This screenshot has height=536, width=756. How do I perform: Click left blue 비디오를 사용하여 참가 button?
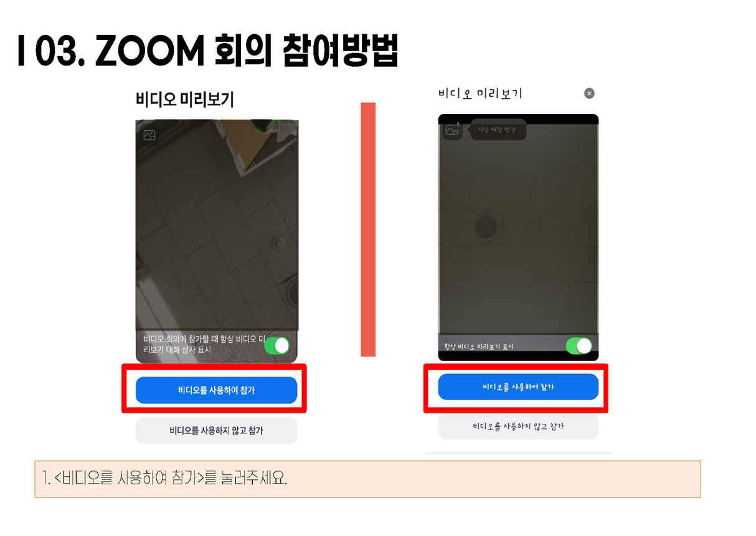point(216,390)
